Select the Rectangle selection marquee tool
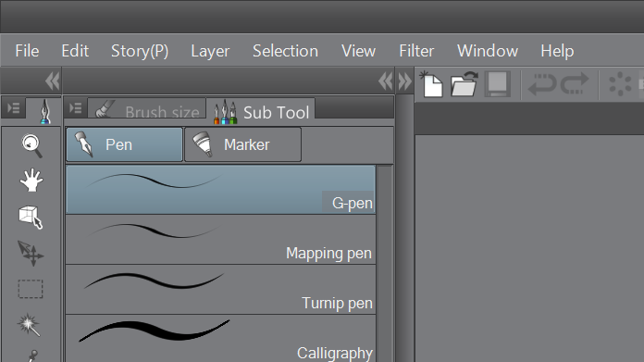Screen dimensions: 644x362 [31, 289]
